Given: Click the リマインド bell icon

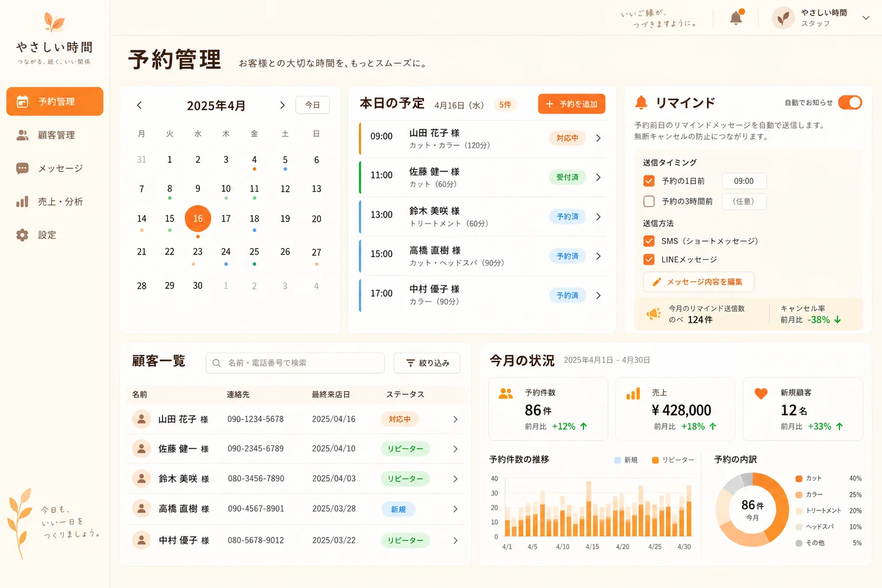Looking at the screenshot, I should (641, 103).
